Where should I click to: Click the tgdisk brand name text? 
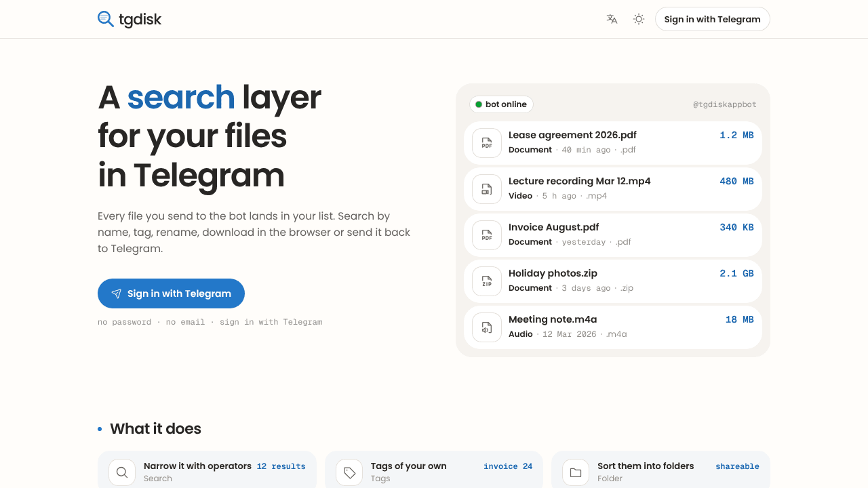tap(140, 19)
